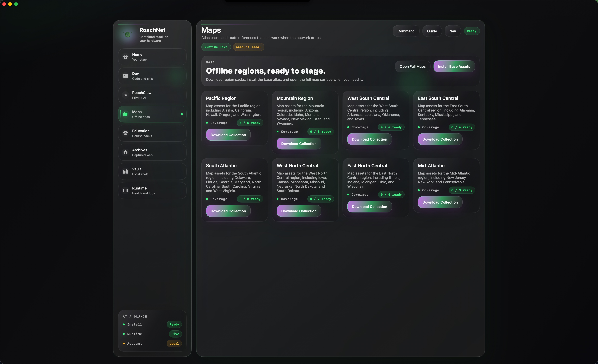Click the Dev terminal icon
The width and height of the screenshot is (598, 364).
(x=125, y=76)
